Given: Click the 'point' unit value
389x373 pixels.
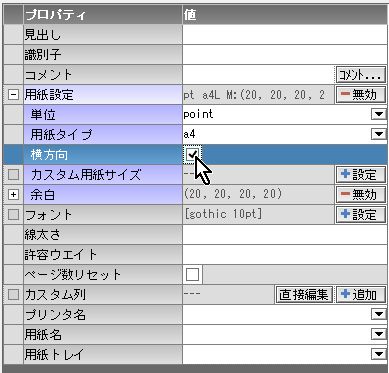Looking at the screenshot, I should click(198, 114).
